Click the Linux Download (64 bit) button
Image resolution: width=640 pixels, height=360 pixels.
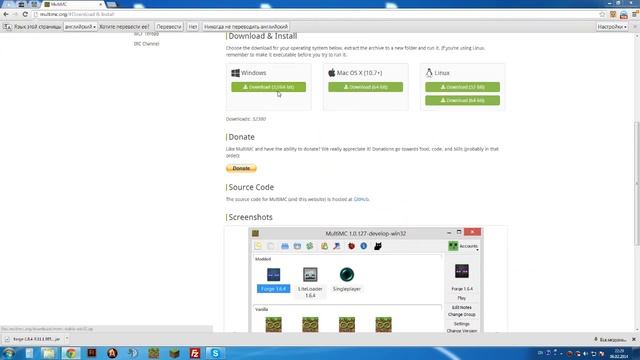[462, 100]
